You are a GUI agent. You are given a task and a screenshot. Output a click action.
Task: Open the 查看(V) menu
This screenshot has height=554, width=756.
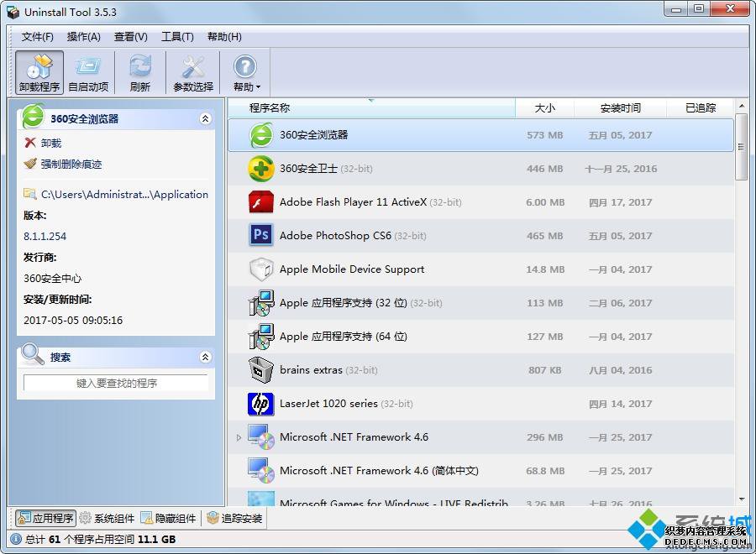point(131,37)
